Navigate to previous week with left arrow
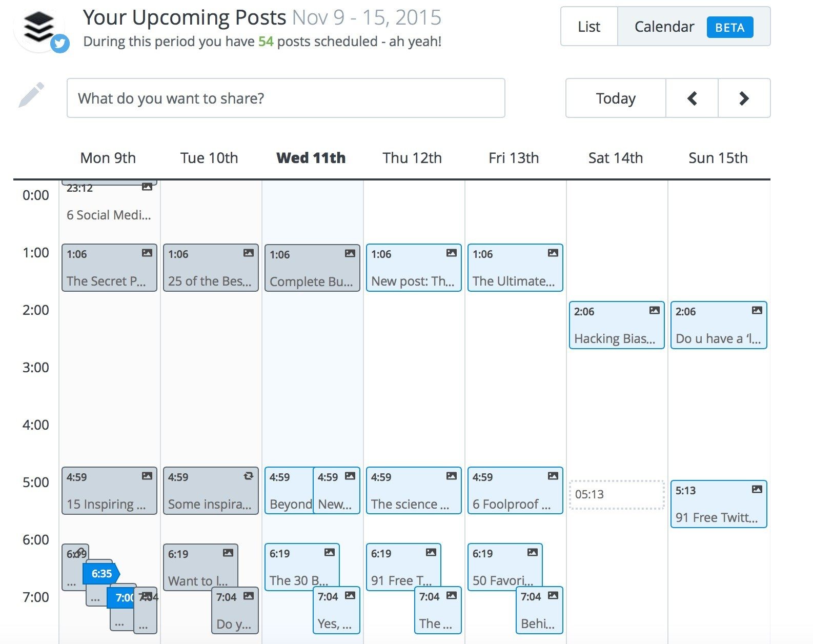The height and width of the screenshot is (644, 813). tap(692, 98)
